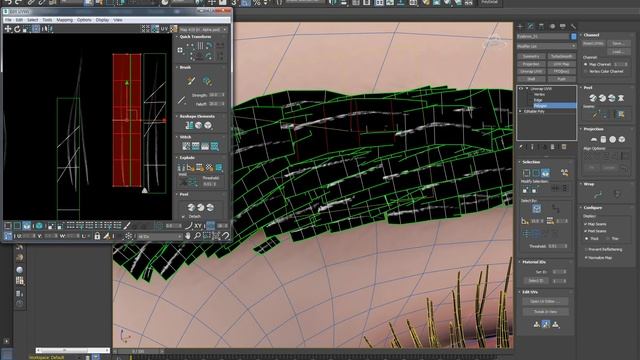The image size is (640, 360).
Task: Select the Rotate tool in Edit UVWs toolbar
Action: point(17,29)
